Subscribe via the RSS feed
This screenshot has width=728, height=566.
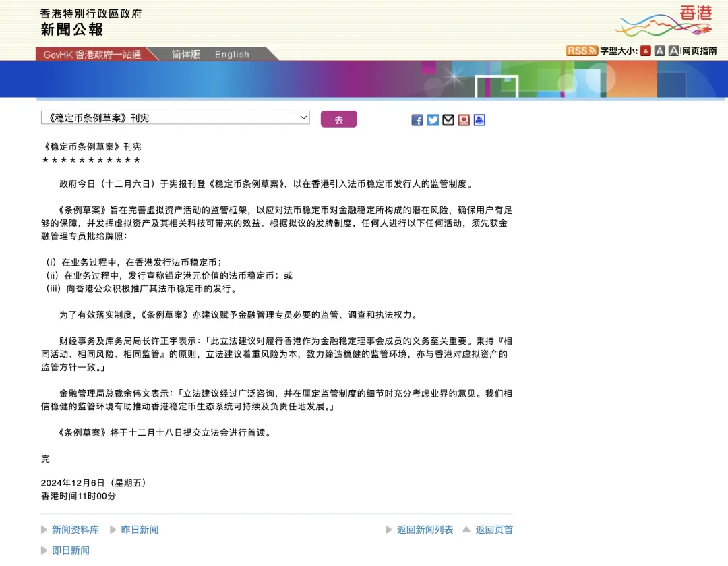(x=581, y=51)
